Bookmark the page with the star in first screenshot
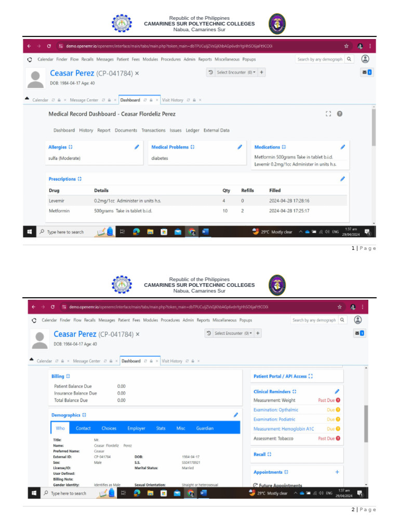The height and width of the screenshot is (532, 399). coord(346,46)
